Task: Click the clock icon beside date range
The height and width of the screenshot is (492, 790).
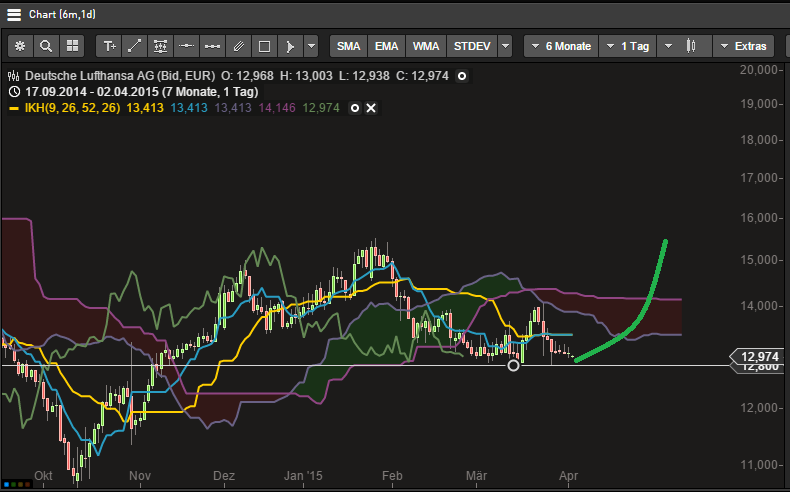Action: tap(15, 92)
